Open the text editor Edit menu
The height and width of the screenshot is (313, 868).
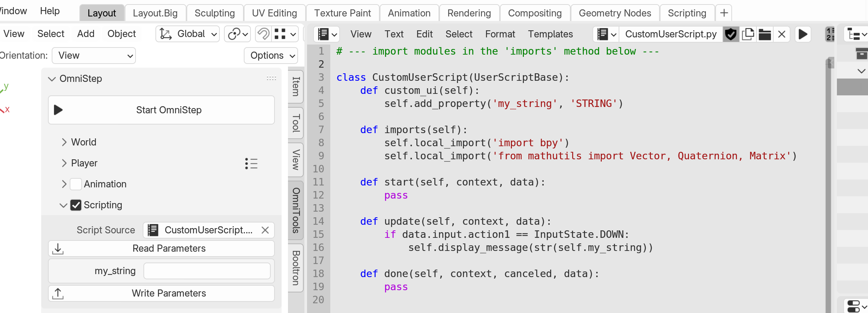point(424,34)
